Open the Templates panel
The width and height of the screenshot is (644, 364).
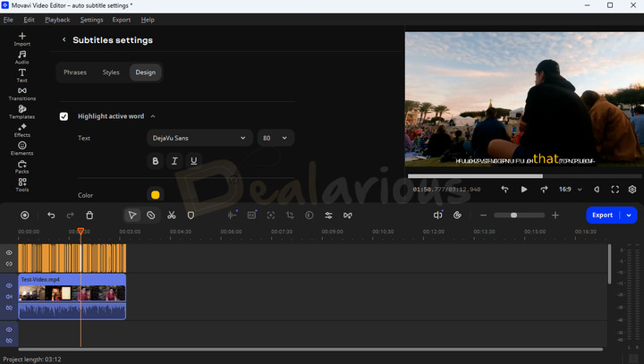pos(22,112)
